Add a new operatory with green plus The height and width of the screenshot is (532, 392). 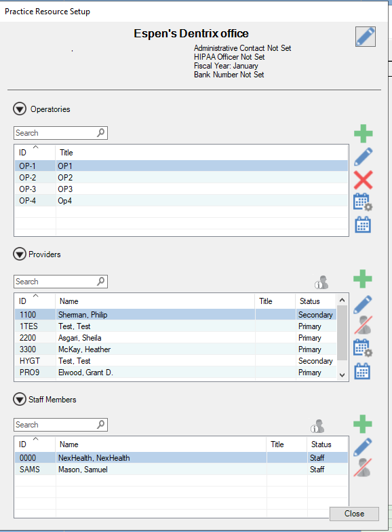[364, 133]
